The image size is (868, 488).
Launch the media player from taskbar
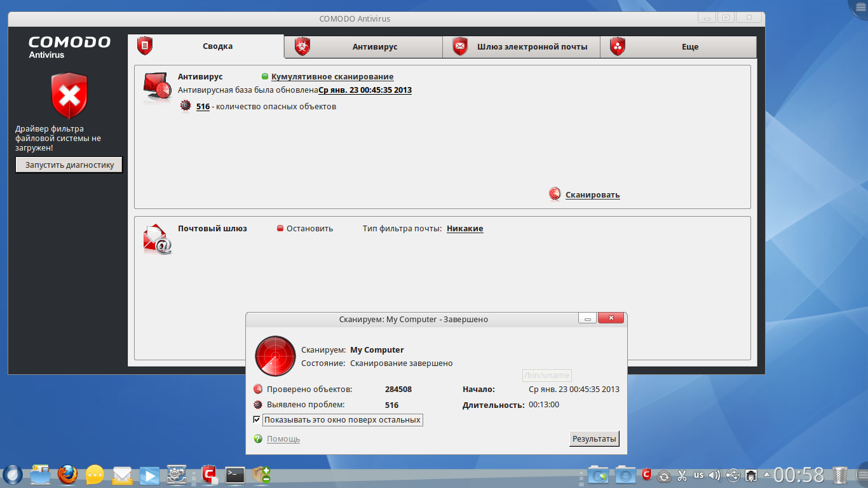tap(149, 474)
